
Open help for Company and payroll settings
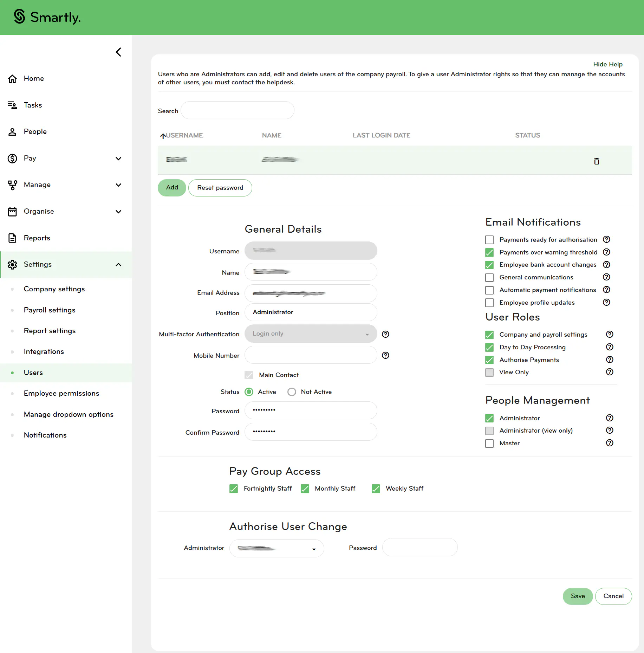[x=610, y=334]
